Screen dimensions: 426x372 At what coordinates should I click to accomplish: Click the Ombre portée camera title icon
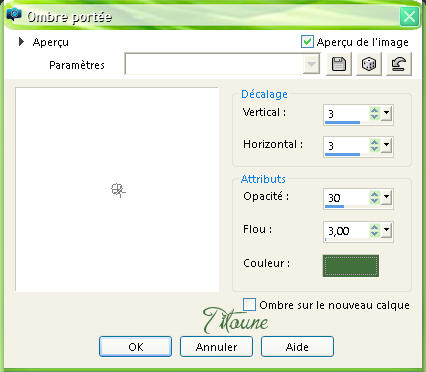(x=14, y=15)
